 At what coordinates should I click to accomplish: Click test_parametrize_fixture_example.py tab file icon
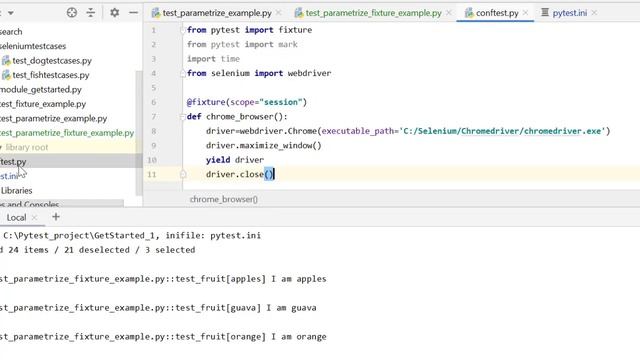click(x=299, y=13)
